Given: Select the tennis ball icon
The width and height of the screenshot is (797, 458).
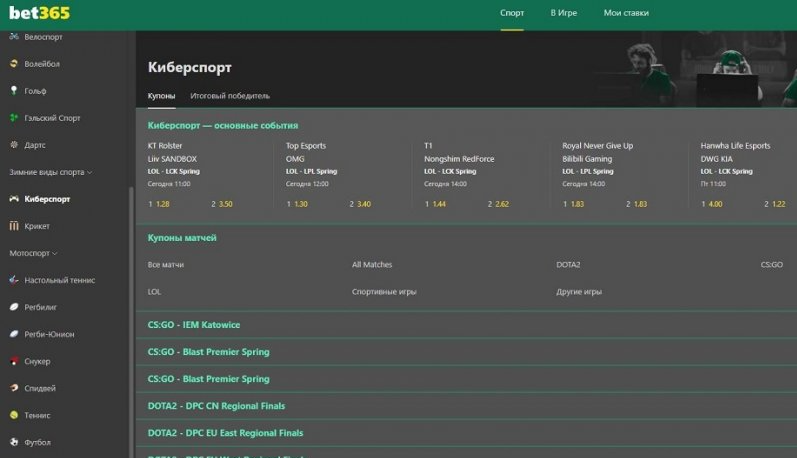Looking at the screenshot, I should tap(14, 415).
